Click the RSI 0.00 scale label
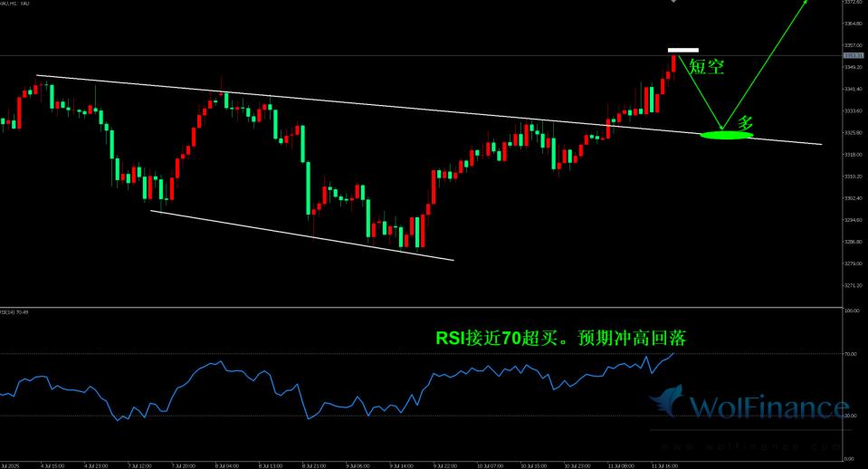868x469 pixels. [x=850, y=459]
